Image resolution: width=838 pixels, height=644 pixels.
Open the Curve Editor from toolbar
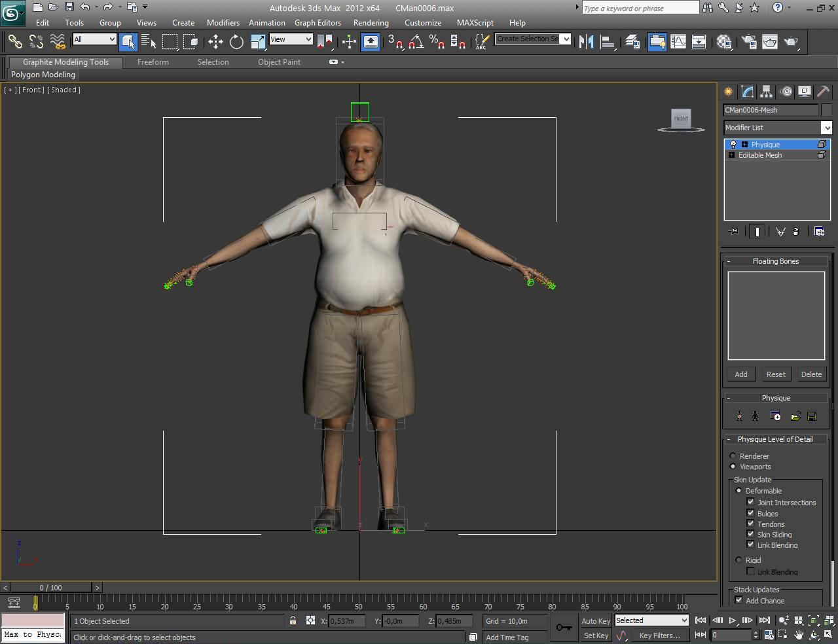click(x=678, y=42)
